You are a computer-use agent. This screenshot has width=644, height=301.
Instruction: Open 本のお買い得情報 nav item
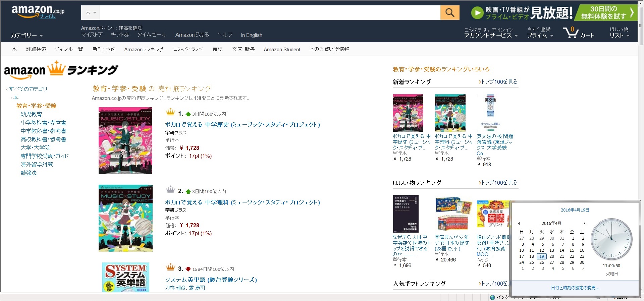(x=329, y=49)
